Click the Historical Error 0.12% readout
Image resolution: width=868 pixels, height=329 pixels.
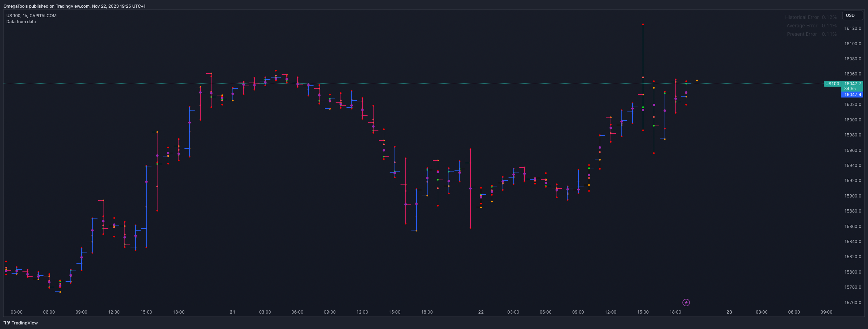coord(811,17)
